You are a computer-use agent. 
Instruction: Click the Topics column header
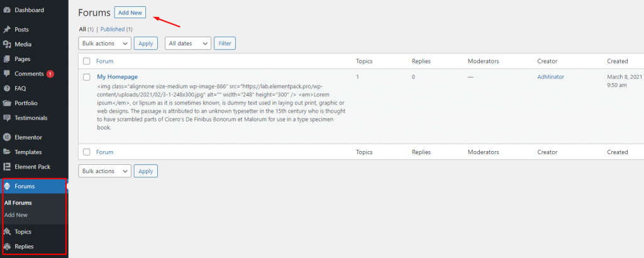[x=364, y=61]
